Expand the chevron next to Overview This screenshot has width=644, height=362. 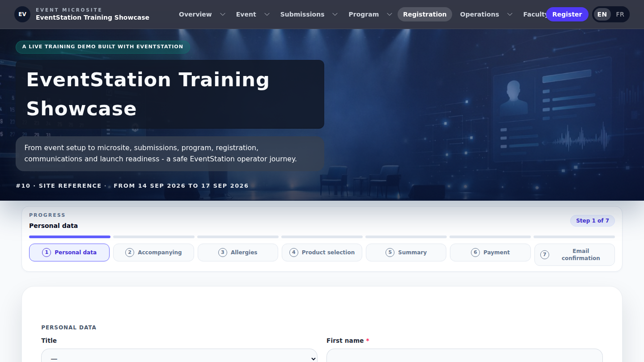[222, 14]
